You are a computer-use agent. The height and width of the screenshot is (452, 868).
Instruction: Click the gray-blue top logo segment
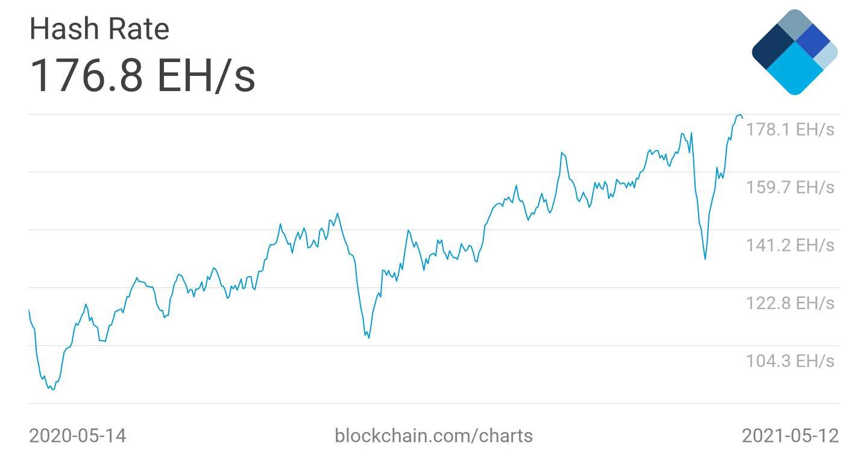tap(796, 24)
